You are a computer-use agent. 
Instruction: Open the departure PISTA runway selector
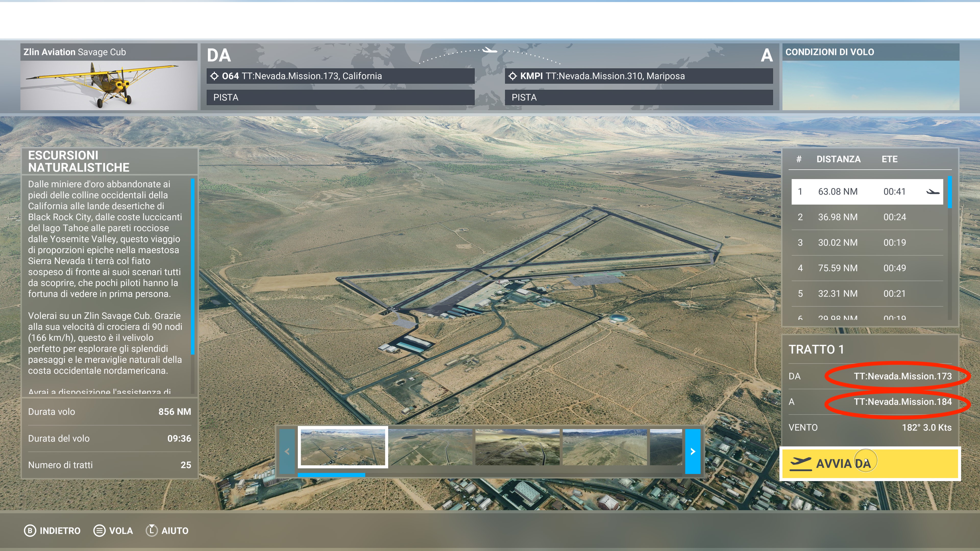[340, 97]
